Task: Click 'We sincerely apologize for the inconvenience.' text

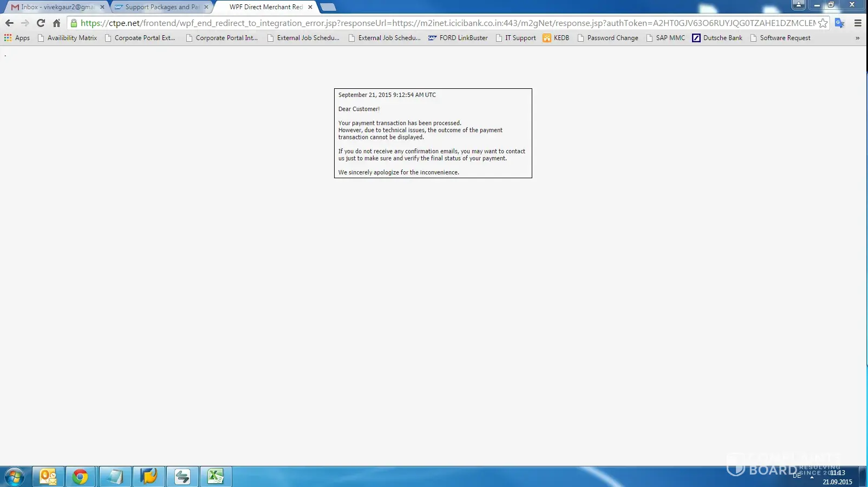Action: (x=399, y=172)
